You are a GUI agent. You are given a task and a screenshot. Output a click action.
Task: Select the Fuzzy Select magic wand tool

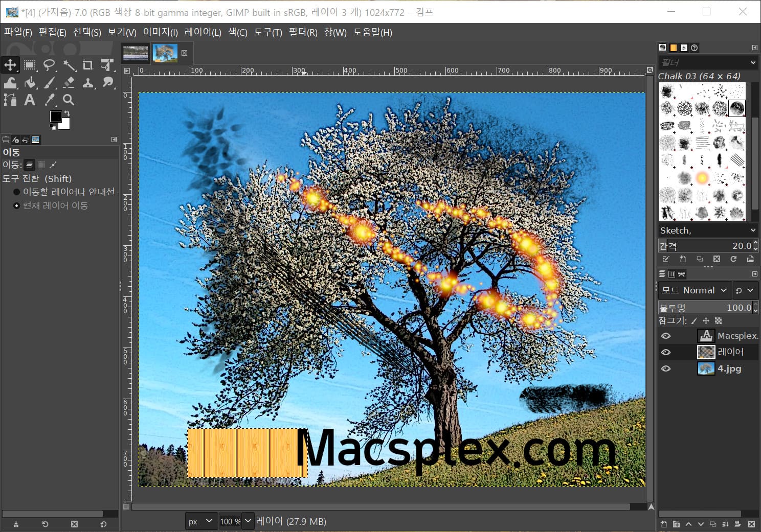click(x=69, y=65)
